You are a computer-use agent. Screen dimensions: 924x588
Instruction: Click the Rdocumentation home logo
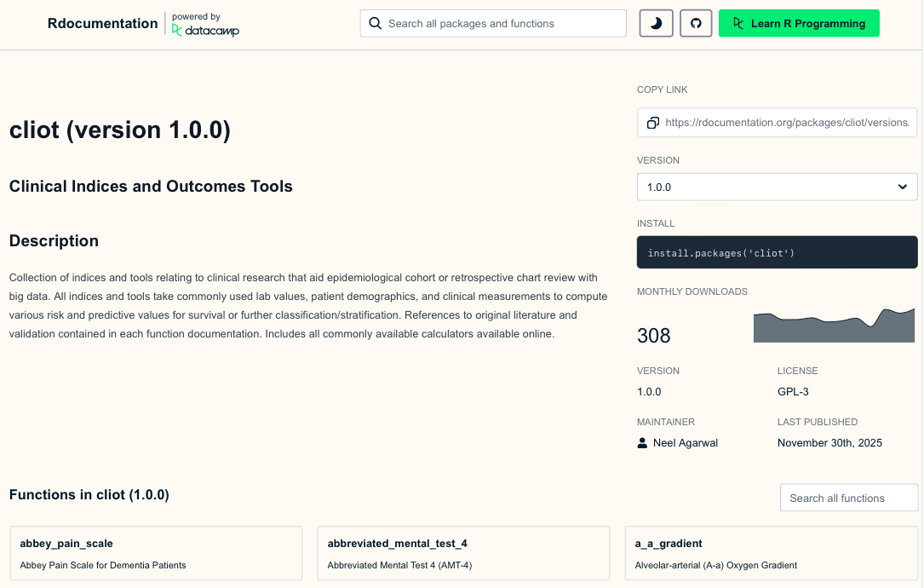pyautogui.click(x=102, y=24)
